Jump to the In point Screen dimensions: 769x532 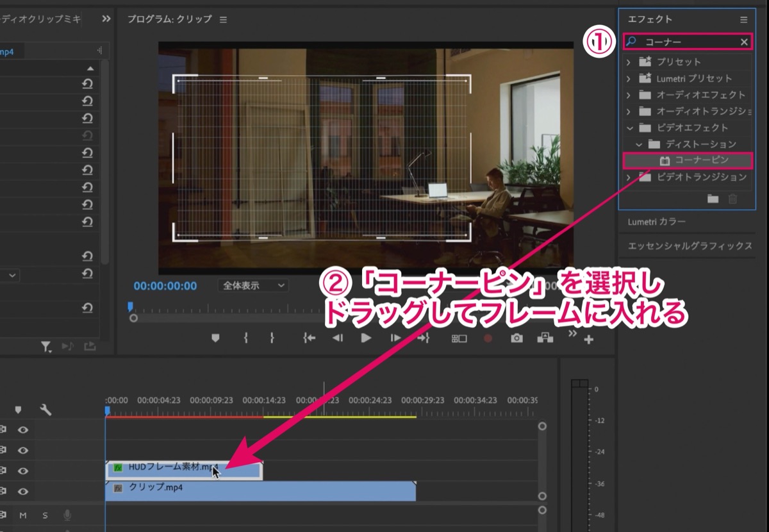pyautogui.click(x=309, y=338)
